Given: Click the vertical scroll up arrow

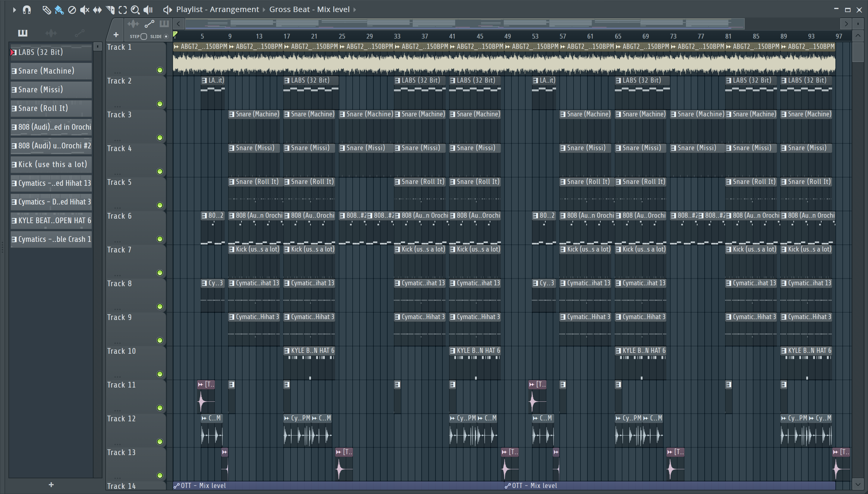Looking at the screenshot, I should pyautogui.click(x=858, y=36).
